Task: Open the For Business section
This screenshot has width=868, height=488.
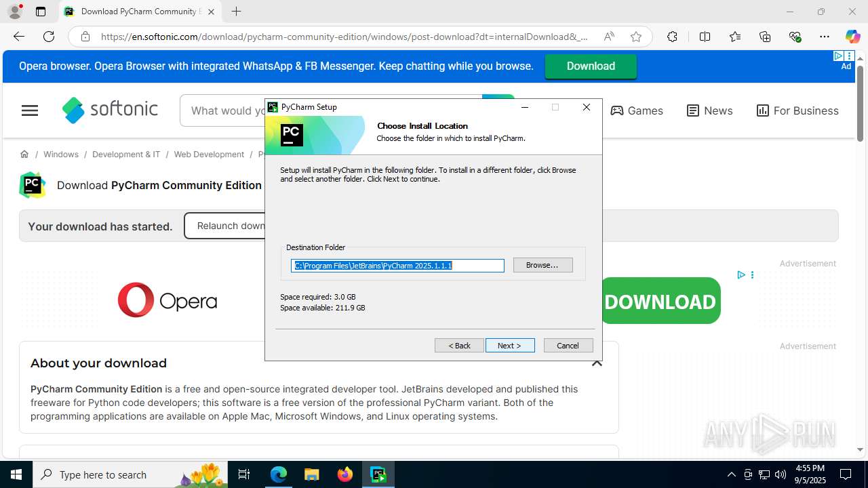Action: coord(797,110)
